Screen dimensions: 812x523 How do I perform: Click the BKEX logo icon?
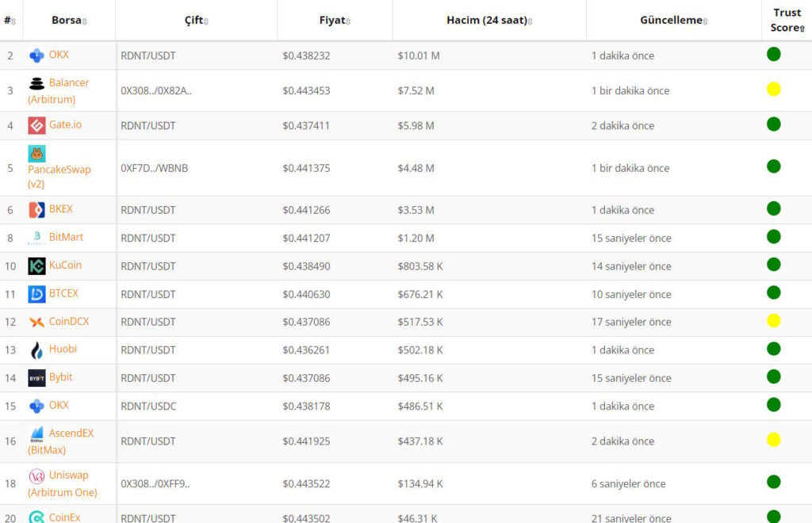(x=36, y=209)
